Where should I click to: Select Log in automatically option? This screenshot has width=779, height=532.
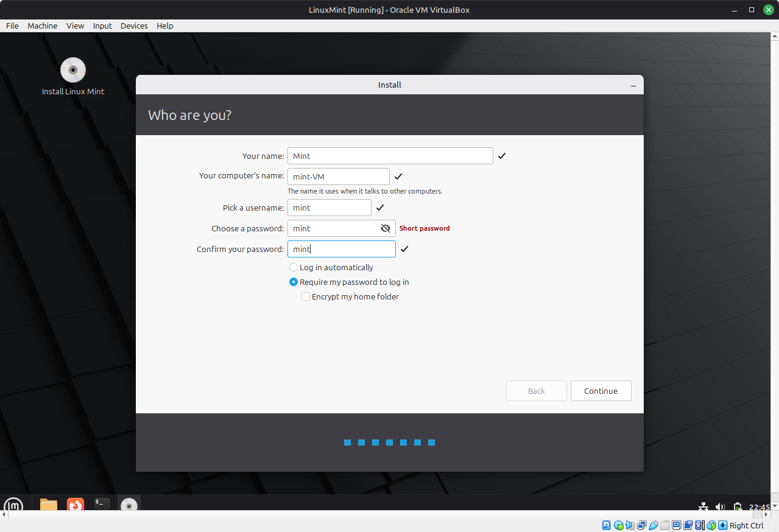pos(331,267)
